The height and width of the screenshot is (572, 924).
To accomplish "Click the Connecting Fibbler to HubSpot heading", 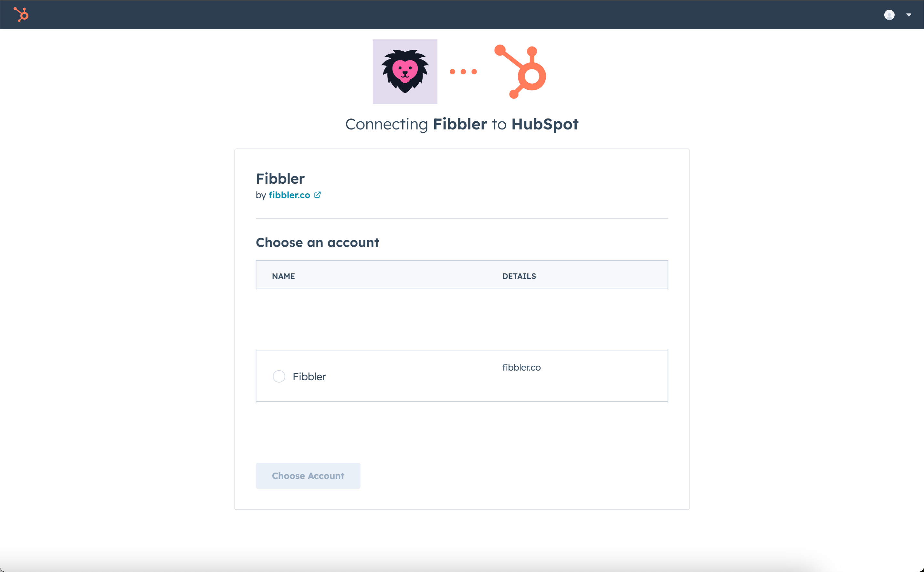I will 461,124.
